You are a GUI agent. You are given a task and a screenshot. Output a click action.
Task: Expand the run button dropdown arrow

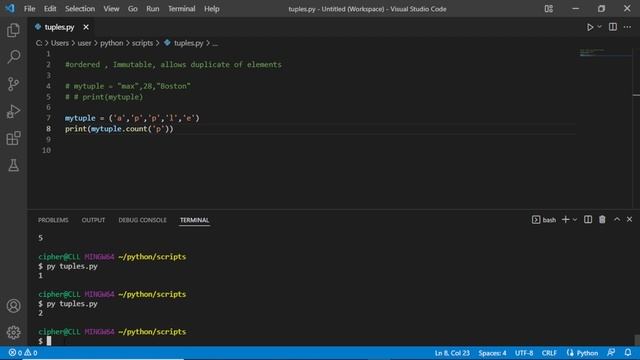point(599,27)
